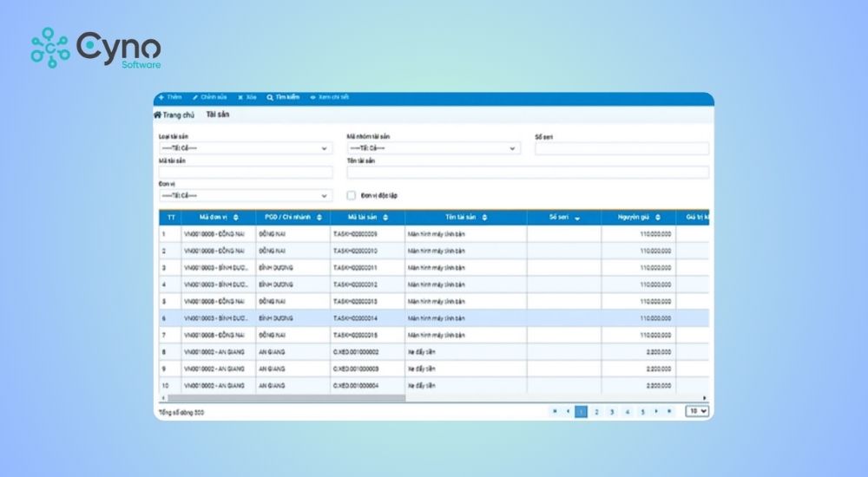Go to next page pagination arrow
868x477 pixels.
click(x=656, y=411)
